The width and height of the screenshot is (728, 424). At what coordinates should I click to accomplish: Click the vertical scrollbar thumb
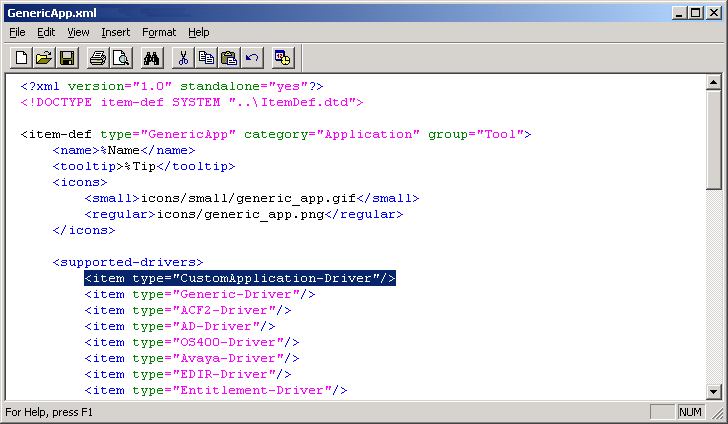(714, 140)
